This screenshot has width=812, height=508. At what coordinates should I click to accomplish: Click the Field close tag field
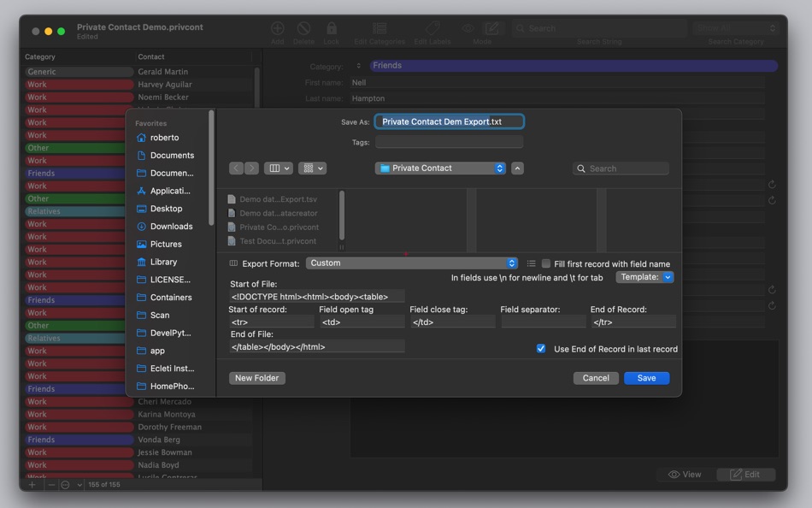[453, 322]
